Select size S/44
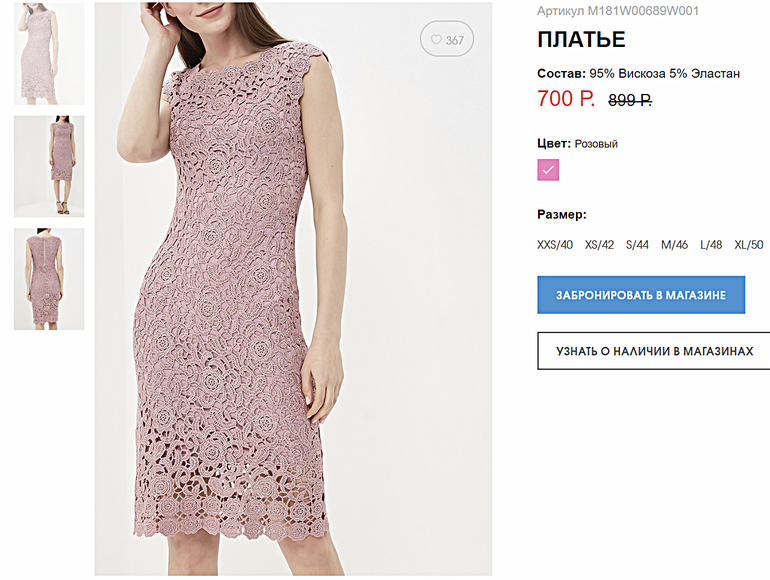The image size is (770, 580). tap(638, 245)
